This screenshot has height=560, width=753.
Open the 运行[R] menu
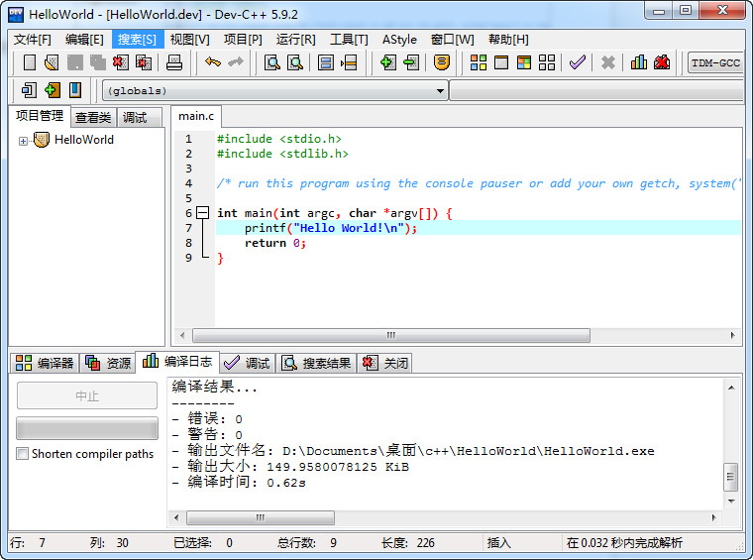pyautogui.click(x=295, y=40)
